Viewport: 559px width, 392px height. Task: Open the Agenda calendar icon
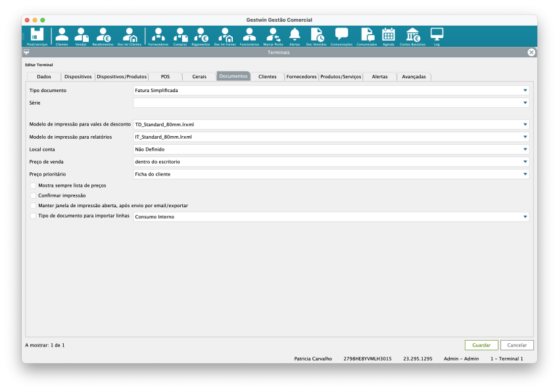click(388, 36)
